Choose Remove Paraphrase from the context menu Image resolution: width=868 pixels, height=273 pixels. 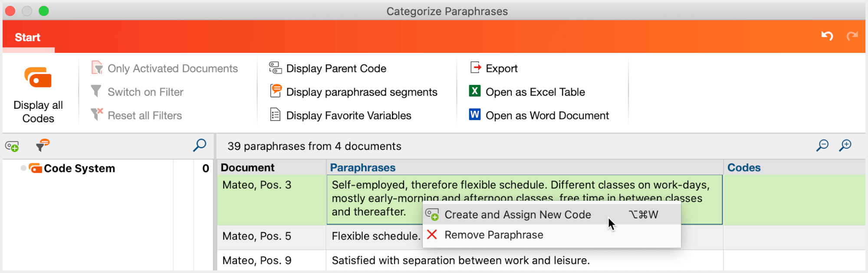click(x=551, y=235)
